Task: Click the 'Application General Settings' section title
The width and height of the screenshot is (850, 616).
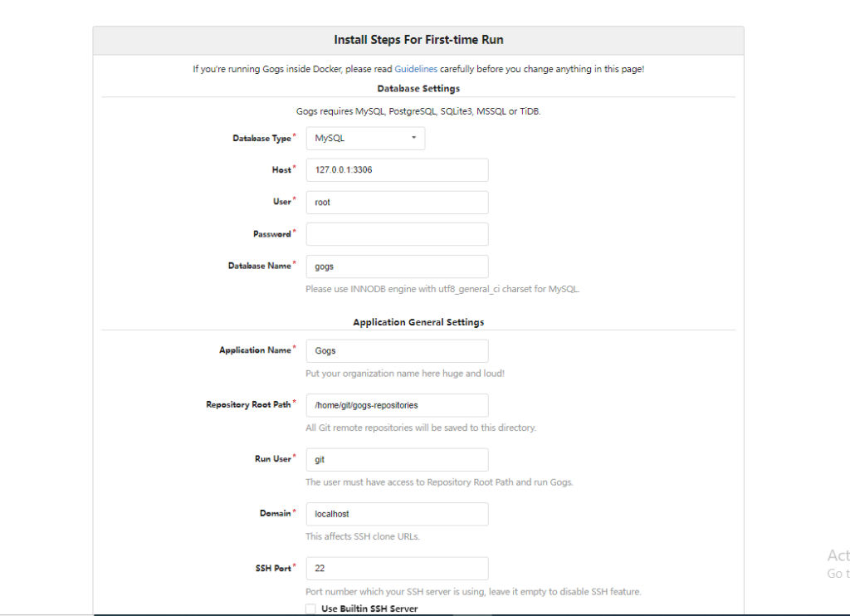Action: pyautogui.click(x=418, y=322)
